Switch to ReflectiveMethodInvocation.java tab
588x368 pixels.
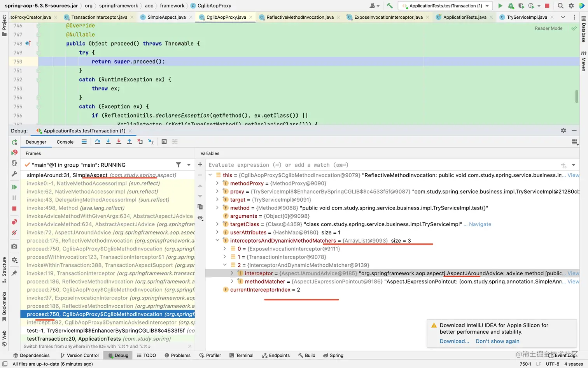click(x=300, y=17)
